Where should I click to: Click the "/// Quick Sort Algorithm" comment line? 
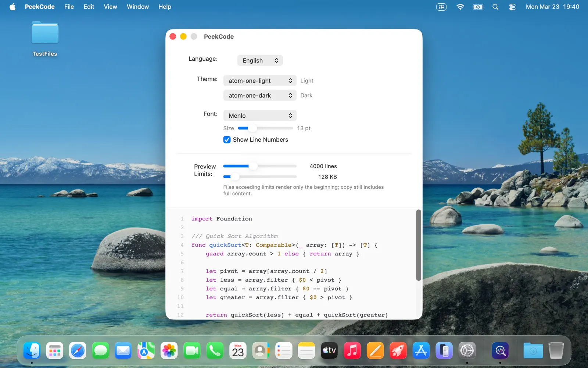(234, 236)
